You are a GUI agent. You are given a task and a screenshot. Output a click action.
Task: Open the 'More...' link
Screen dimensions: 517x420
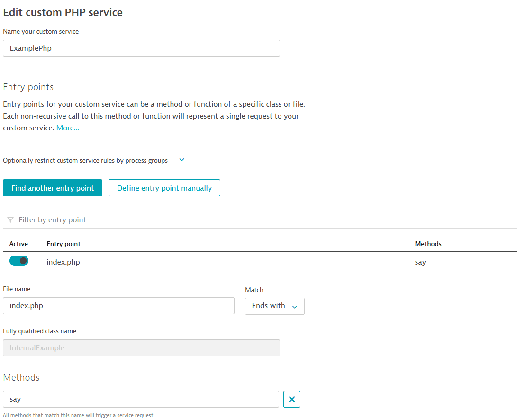68,128
